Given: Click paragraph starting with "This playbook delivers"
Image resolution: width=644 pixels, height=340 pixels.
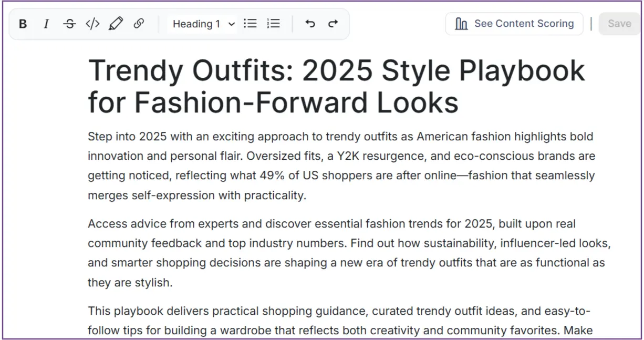Looking at the screenshot, I should (340, 321).
